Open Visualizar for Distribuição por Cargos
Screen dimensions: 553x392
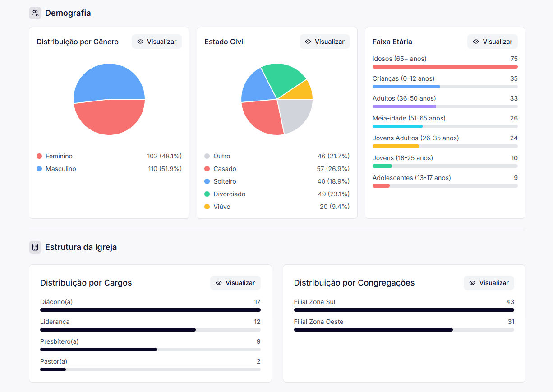235,283
